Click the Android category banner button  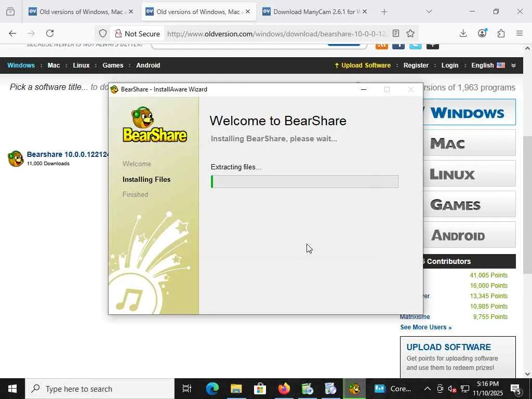(469, 234)
